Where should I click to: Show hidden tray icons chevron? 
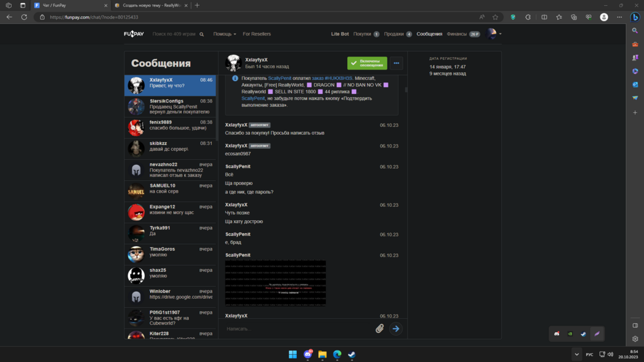pos(576,355)
